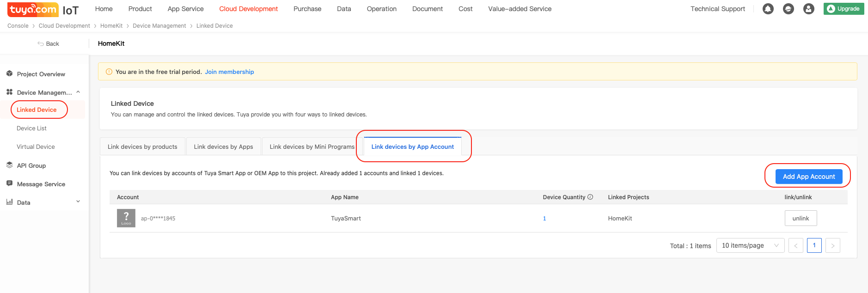
Task: Navigate to Device Management breadcrumb
Action: click(159, 26)
